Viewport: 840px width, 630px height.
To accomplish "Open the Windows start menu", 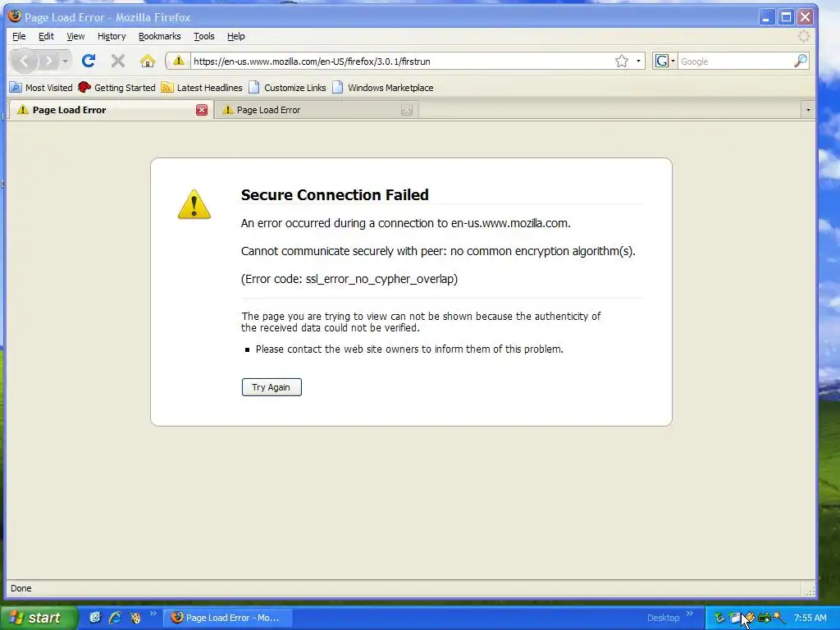I will [39, 618].
